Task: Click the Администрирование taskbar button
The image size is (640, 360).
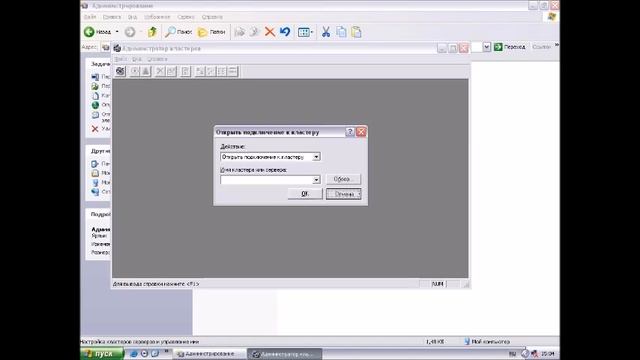Action: 209,354
